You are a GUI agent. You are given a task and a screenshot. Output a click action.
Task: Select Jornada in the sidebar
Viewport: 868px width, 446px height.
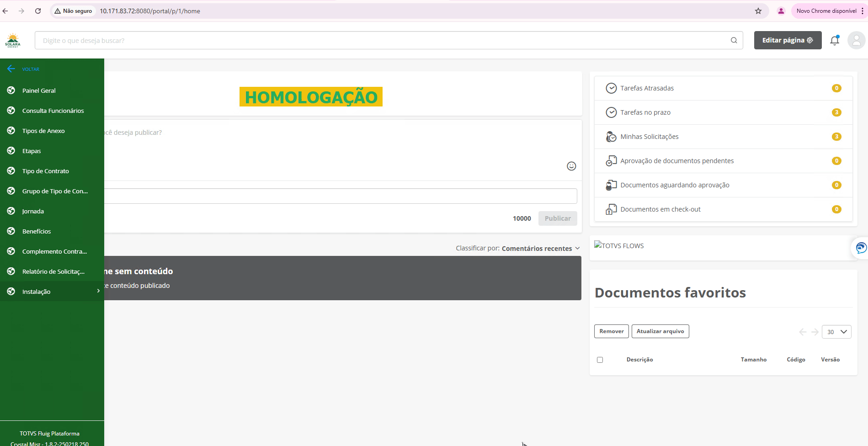[x=33, y=211]
